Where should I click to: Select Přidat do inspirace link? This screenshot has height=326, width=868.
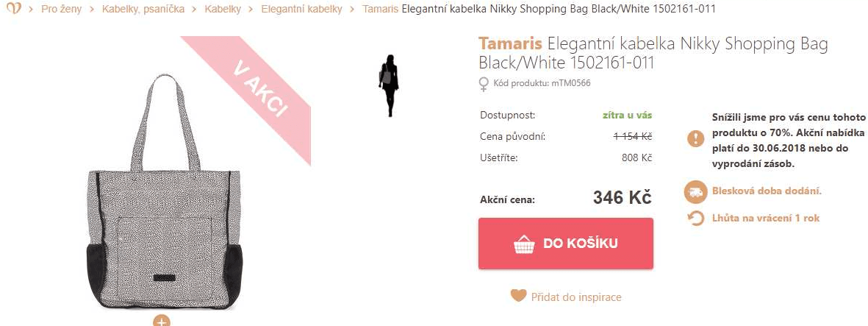pos(575,297)
